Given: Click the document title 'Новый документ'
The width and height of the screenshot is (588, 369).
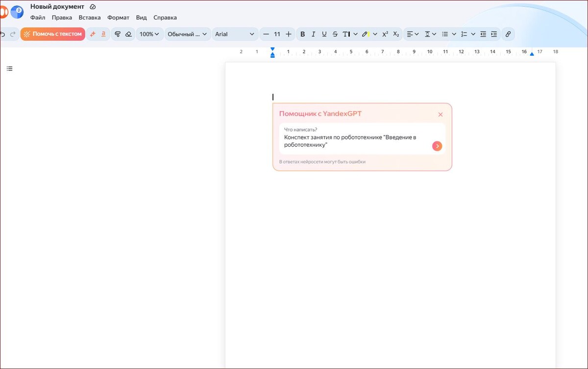Looking at the screenshot, I should pos(57,7).
